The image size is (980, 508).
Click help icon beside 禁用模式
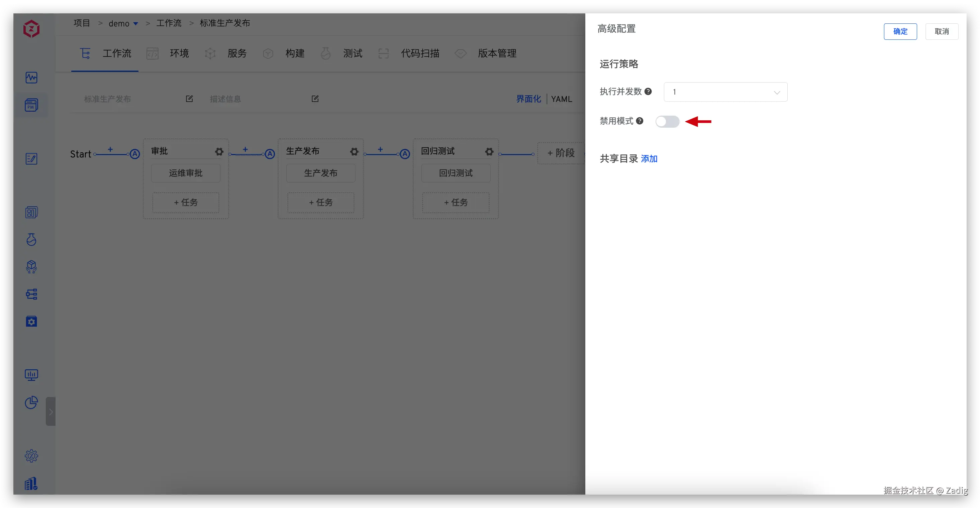point(640,121)
